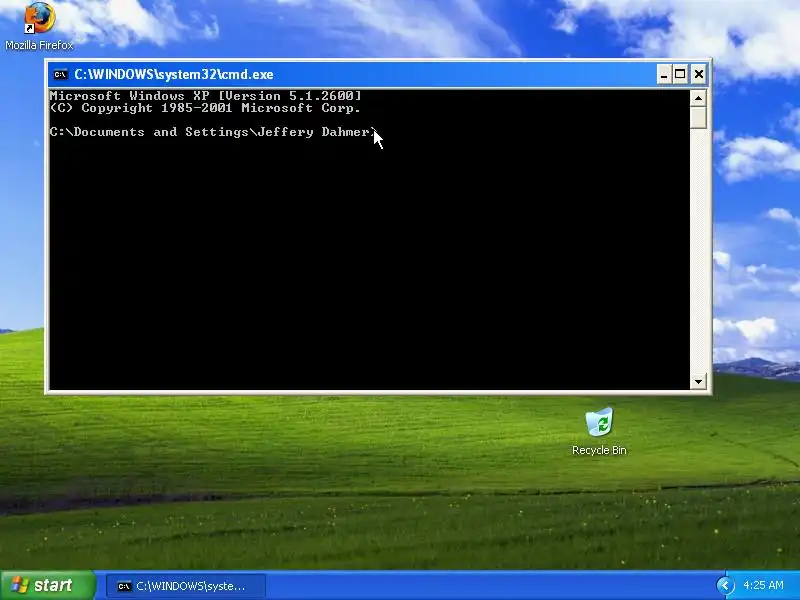Click the Copyright 1985-2001 Microsoft Corp. line
Viewport: 800px width, 600px height.
pos(206,108)
